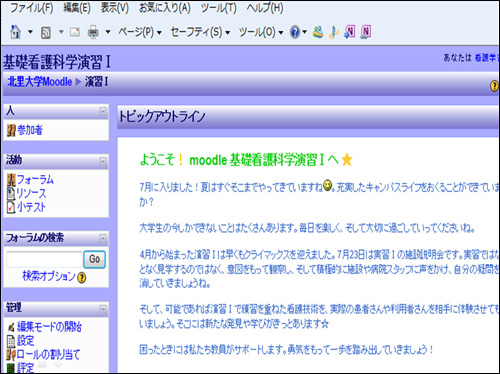Viewport: 500px width, 374px height.
Task: Click the フォーラム icon
Action: (x=11, y=180)
